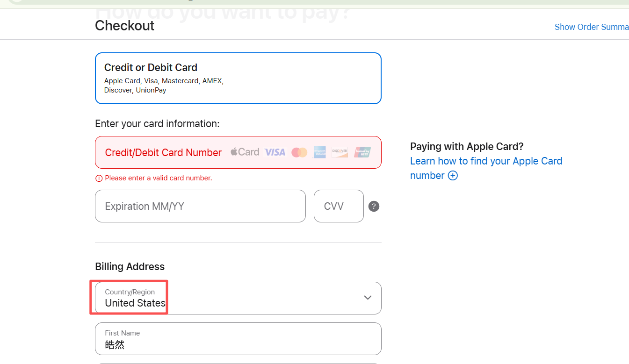Viewport: 629px width, 364px height.
Task: Click the Discover logo icon
Action: point(340,152)
